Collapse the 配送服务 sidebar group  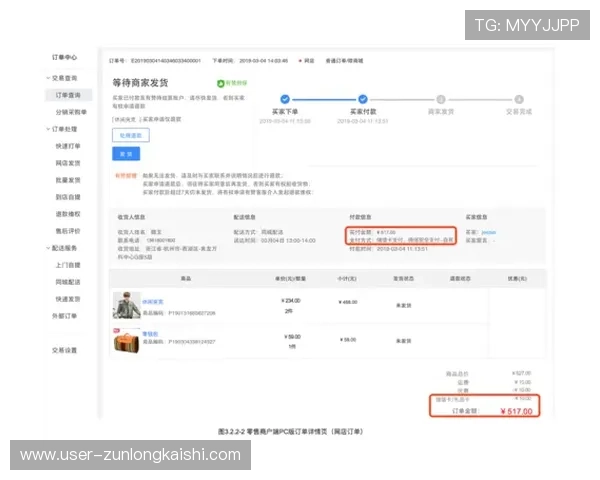49,248
